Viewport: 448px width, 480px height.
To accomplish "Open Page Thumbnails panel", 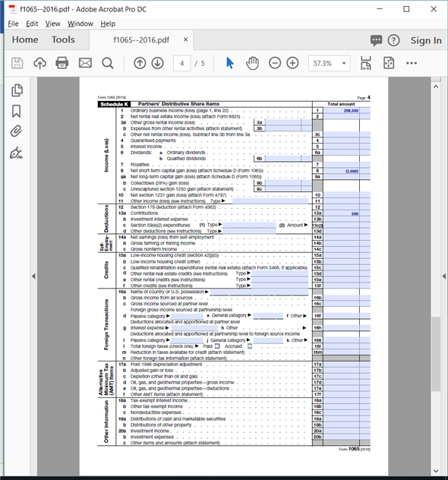I will 17,90.
